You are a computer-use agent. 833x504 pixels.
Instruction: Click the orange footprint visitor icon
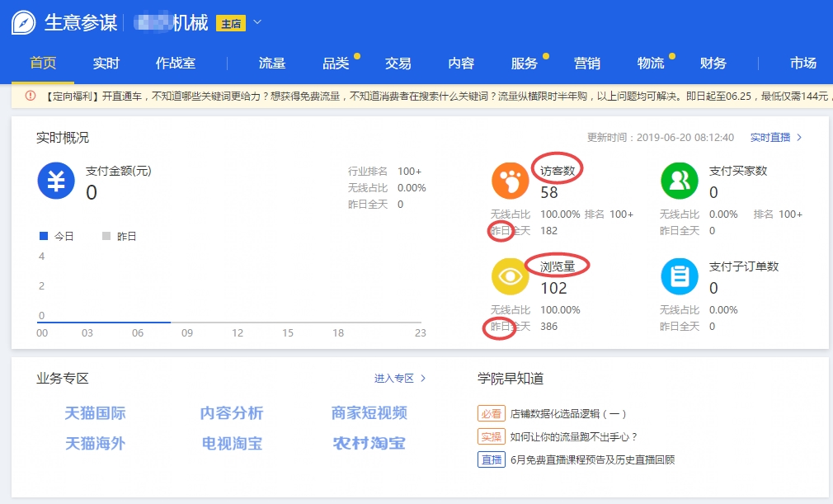click(x=510, y=181)
